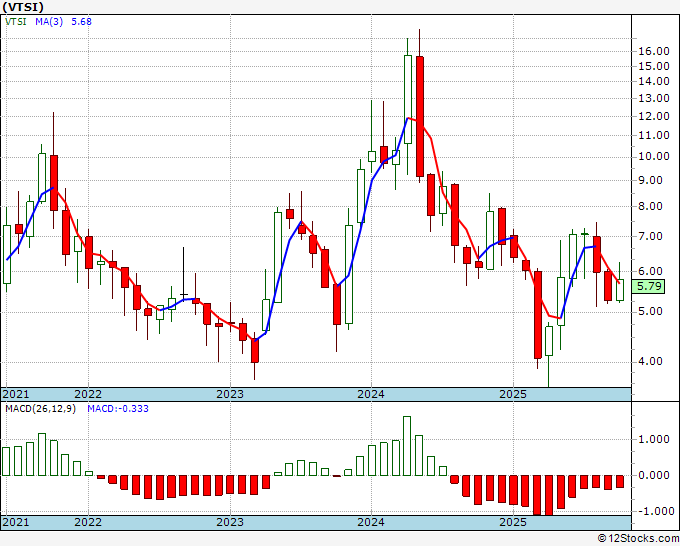The image size is (680, 546).
Task: Click the 16.00 price axis label
Action: [x=653, y=51]
